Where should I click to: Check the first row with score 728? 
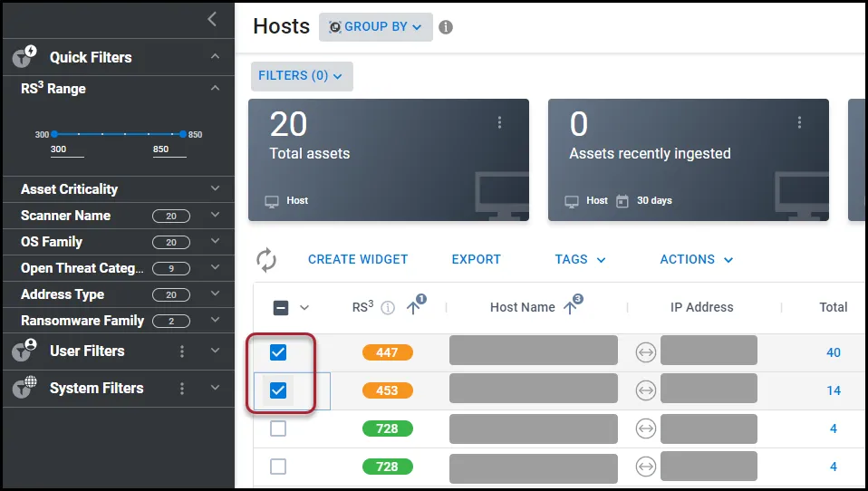[278, 428]
